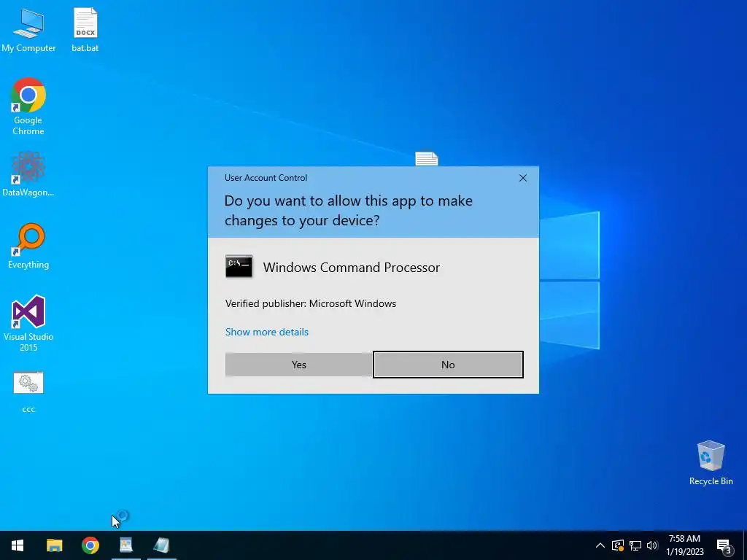Click the User Account Control title text

click(266, 178)
